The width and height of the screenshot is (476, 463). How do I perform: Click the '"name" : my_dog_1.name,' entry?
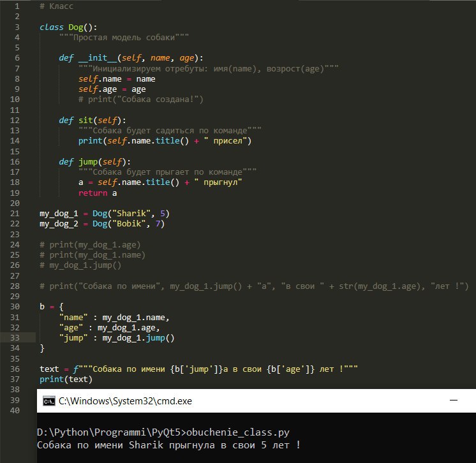(114, 318)
